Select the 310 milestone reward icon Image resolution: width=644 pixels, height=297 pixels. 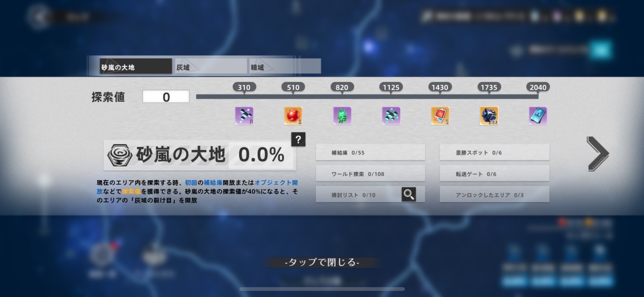click(244, 116)
